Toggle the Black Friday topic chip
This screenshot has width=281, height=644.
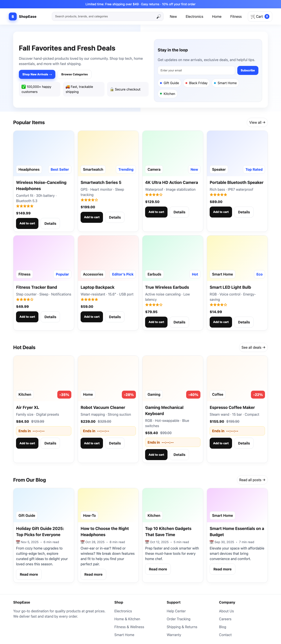(196, 83)
